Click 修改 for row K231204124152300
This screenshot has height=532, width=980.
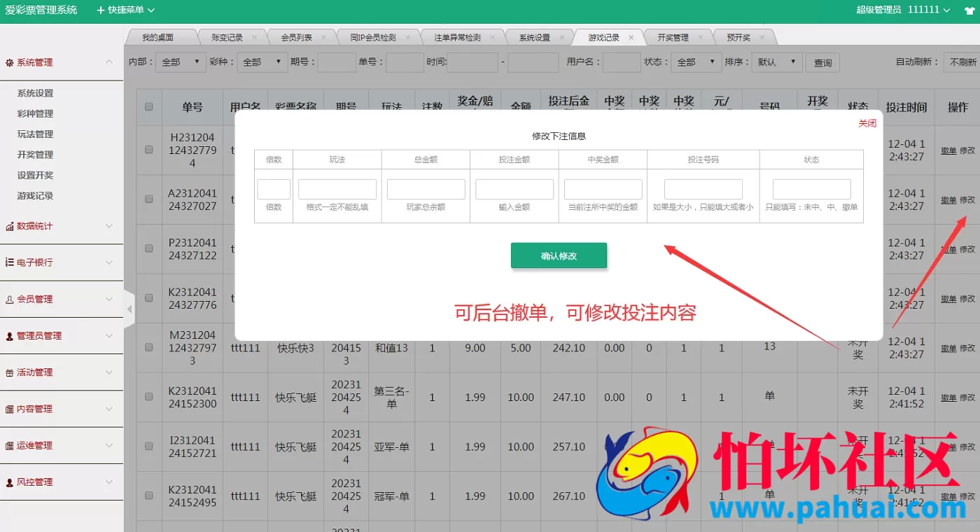point(967,398)
